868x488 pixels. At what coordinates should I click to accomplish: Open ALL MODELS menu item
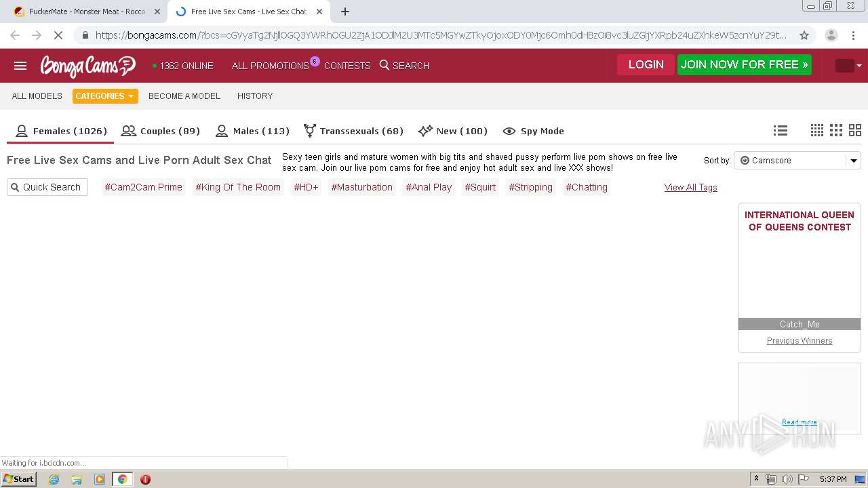[37, 96]
